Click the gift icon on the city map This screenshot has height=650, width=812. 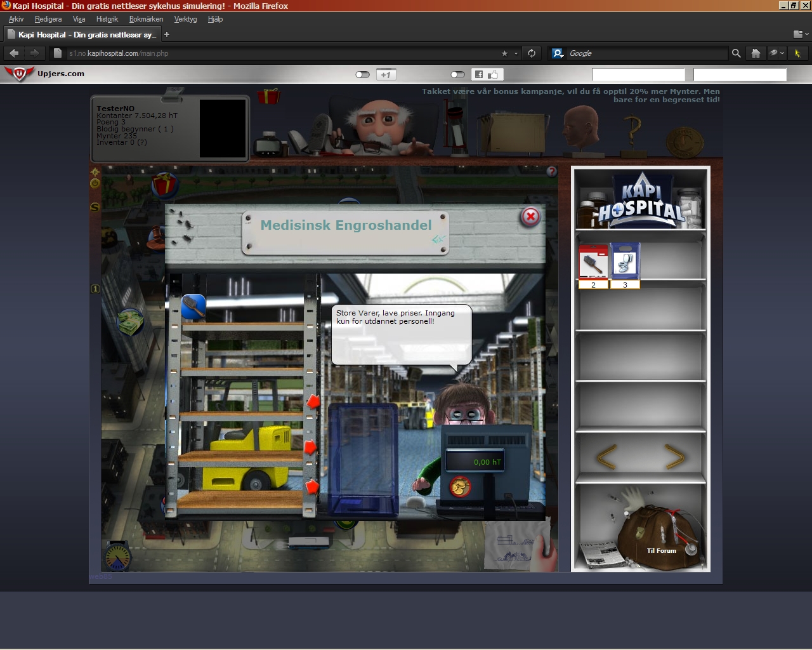click(x=164, y=185)
